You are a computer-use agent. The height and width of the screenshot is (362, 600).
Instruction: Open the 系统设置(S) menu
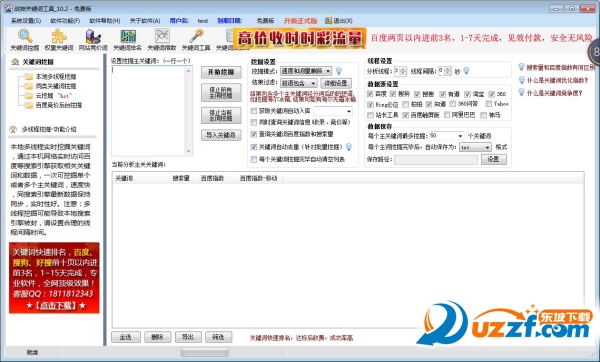tap(26, 21)
